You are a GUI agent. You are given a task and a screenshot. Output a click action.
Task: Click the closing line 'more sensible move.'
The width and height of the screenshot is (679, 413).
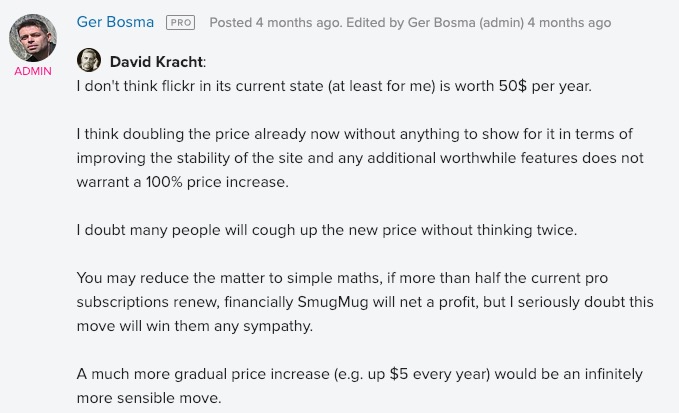coord(149,398)
